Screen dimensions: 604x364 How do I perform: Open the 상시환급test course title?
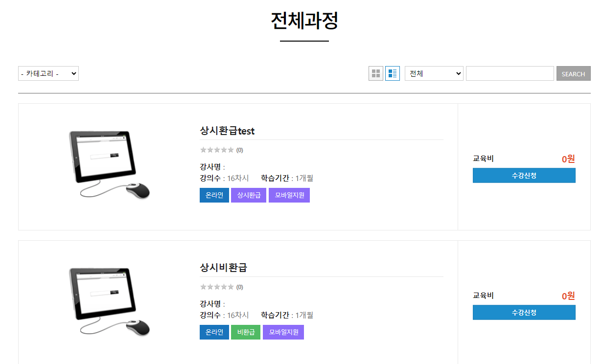coord(227,131)
